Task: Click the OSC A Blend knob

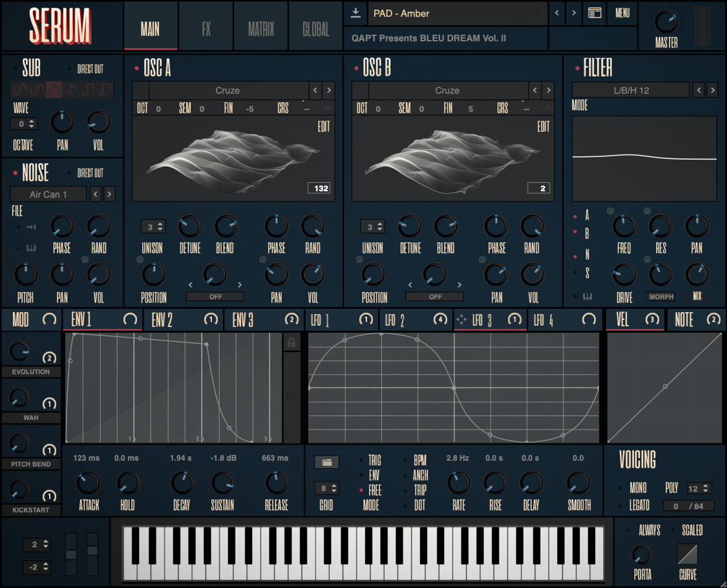Action: click(226, 226)
